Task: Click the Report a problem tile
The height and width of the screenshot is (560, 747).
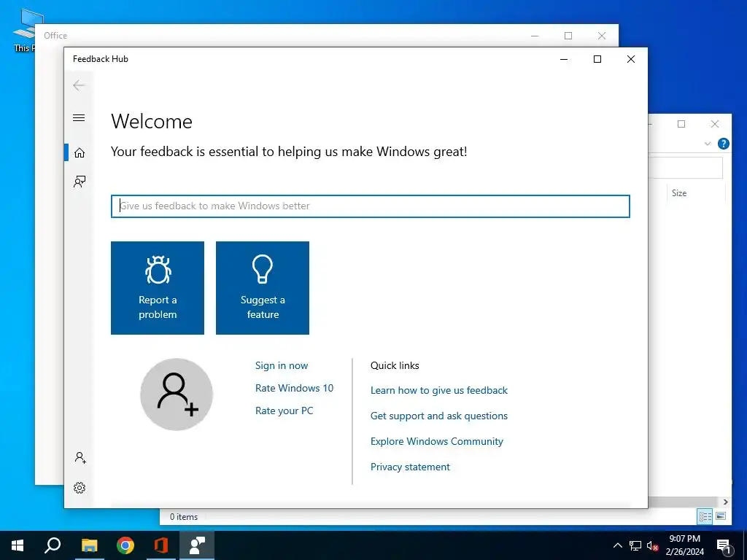Action: (x=158, y=288)
